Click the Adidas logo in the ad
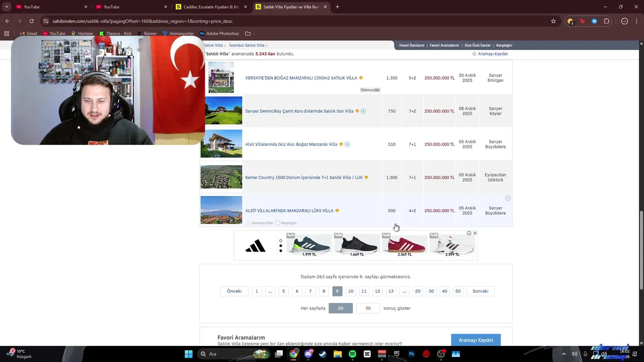The width and height of the screenshot is (644, 362). point(256,246)
